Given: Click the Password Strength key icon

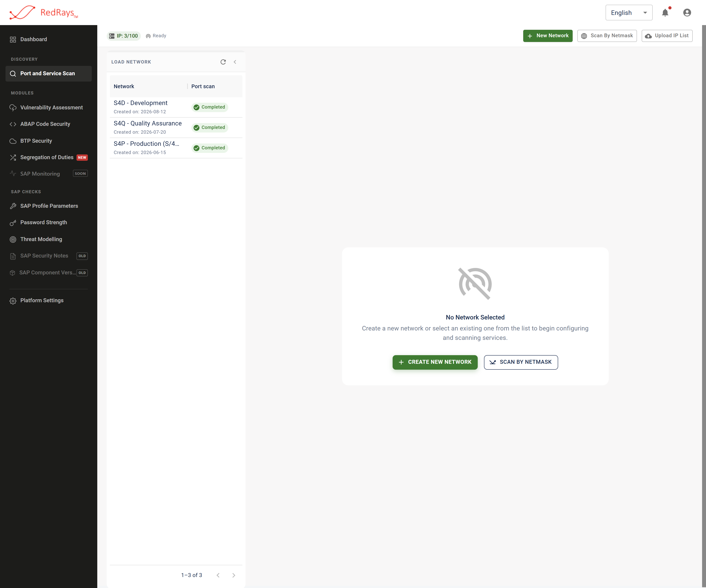Looking at the screenshot, I should coord(13,223).
